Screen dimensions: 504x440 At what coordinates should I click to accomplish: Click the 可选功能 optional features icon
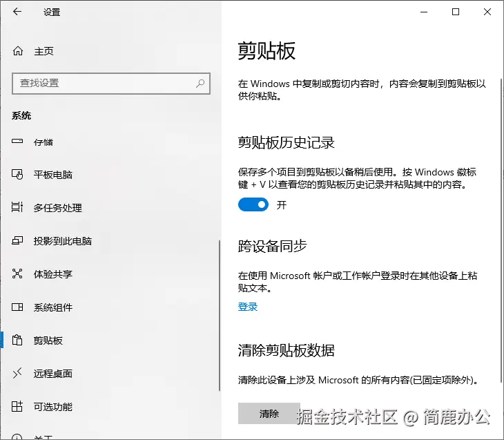pos(17,407)
